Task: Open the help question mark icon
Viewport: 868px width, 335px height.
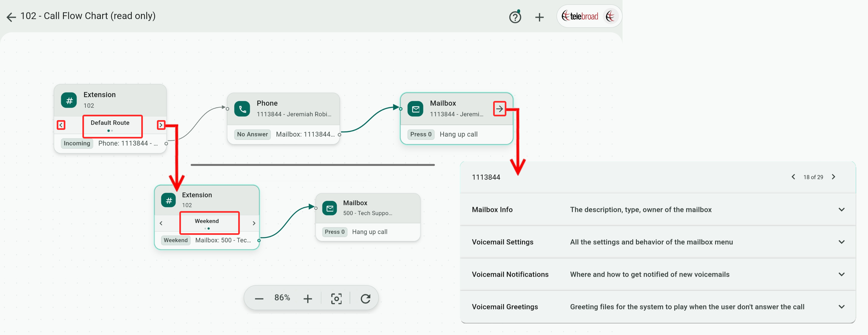Action: [515, 17]
